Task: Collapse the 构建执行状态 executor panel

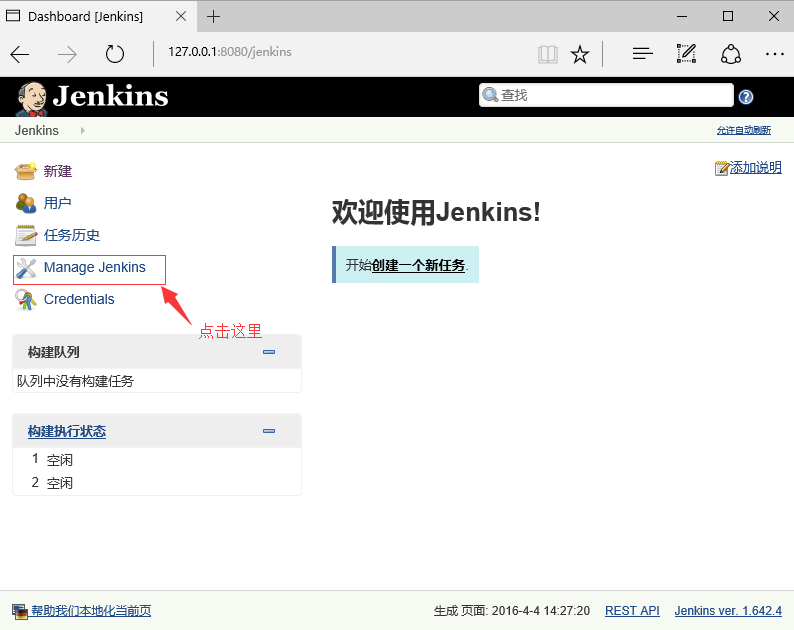Action: coord(269,431)
